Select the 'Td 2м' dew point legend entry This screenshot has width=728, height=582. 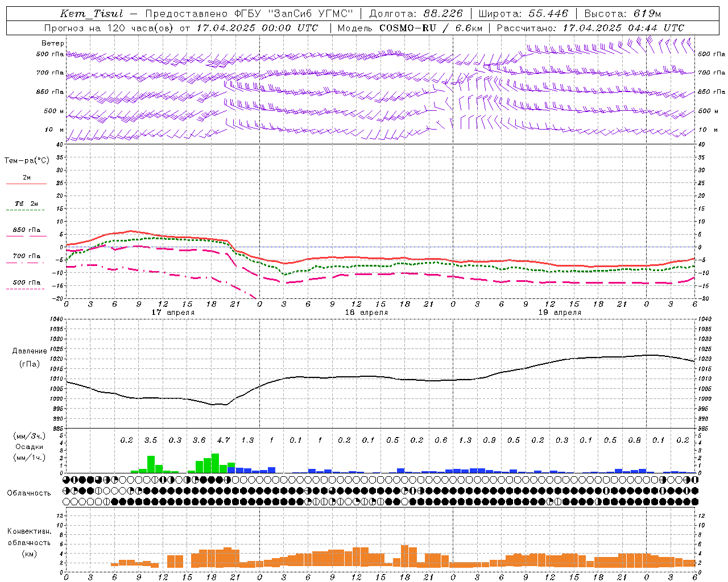tap(27, 203)
